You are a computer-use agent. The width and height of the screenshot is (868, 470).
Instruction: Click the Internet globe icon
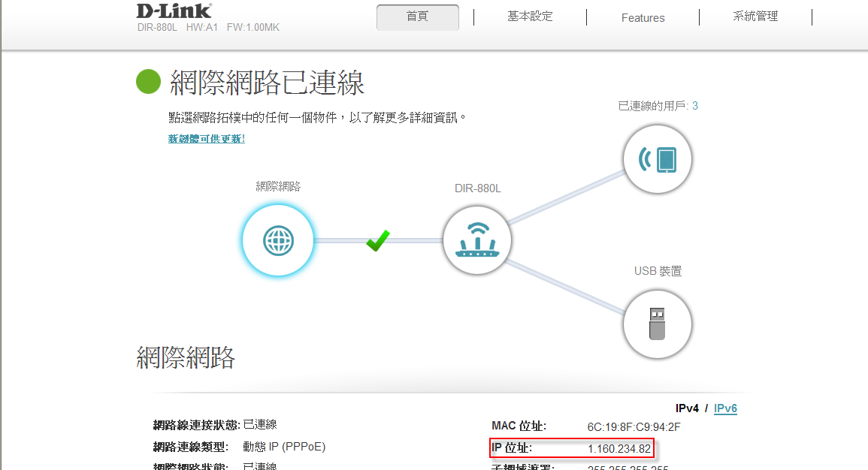coord(277,240)
